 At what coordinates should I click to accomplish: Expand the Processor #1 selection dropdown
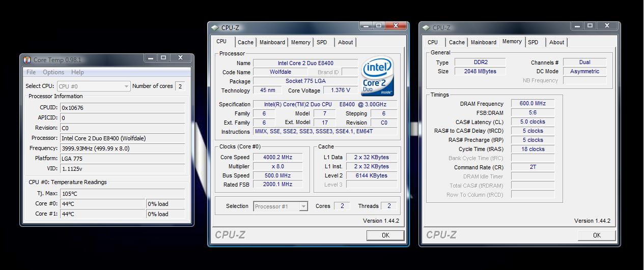[x=303, y=206]
